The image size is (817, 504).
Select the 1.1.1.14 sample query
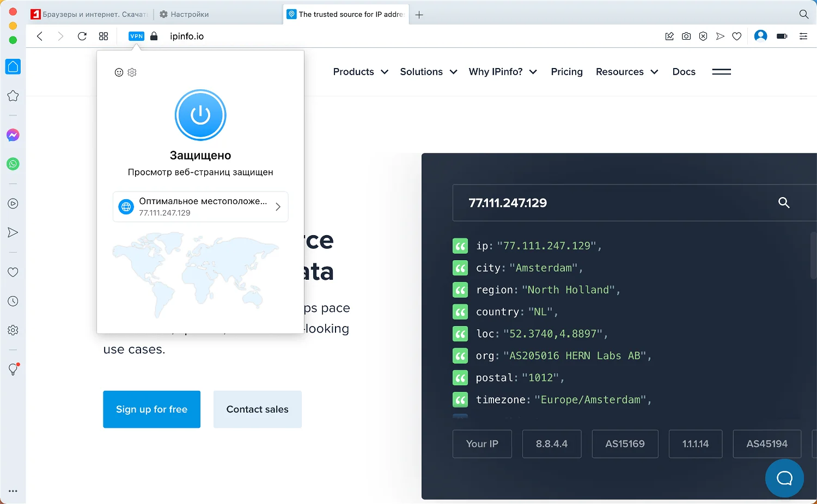tap(696, 444)
